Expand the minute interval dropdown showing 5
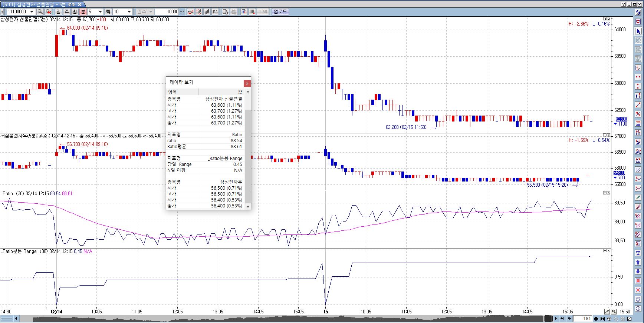The image size is (644, 323). [x=100, y=12]
